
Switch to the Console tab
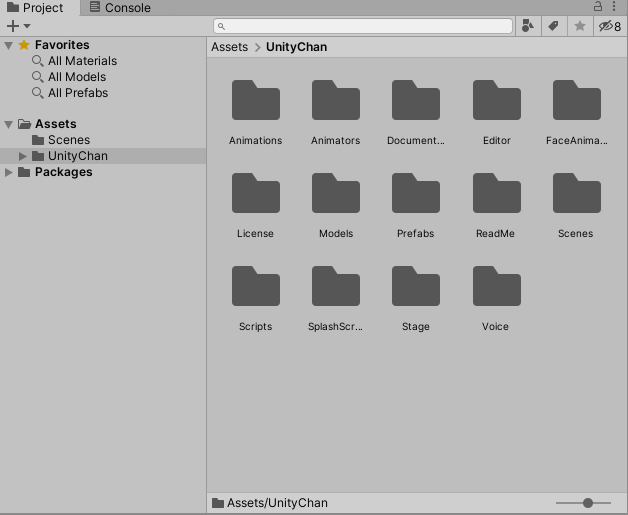[120, 7]
